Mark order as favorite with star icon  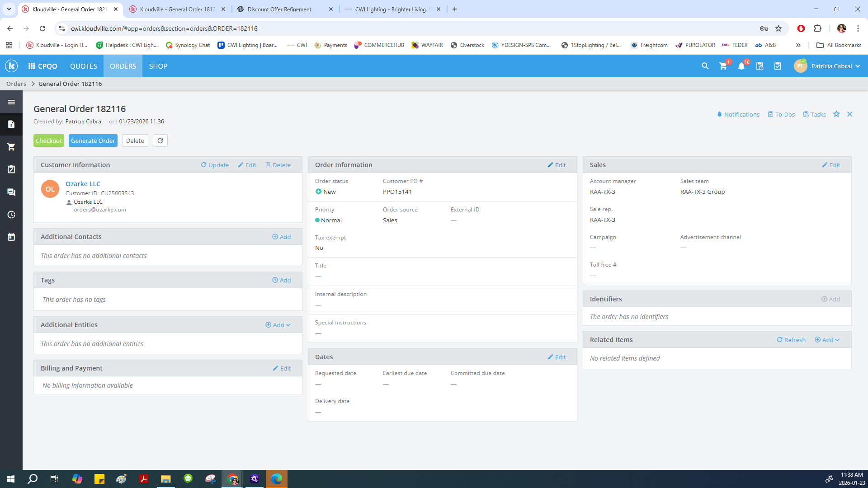coord(836,114)
